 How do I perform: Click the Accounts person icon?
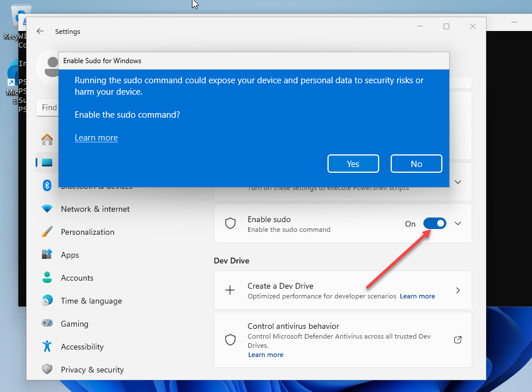coord(47,278)
